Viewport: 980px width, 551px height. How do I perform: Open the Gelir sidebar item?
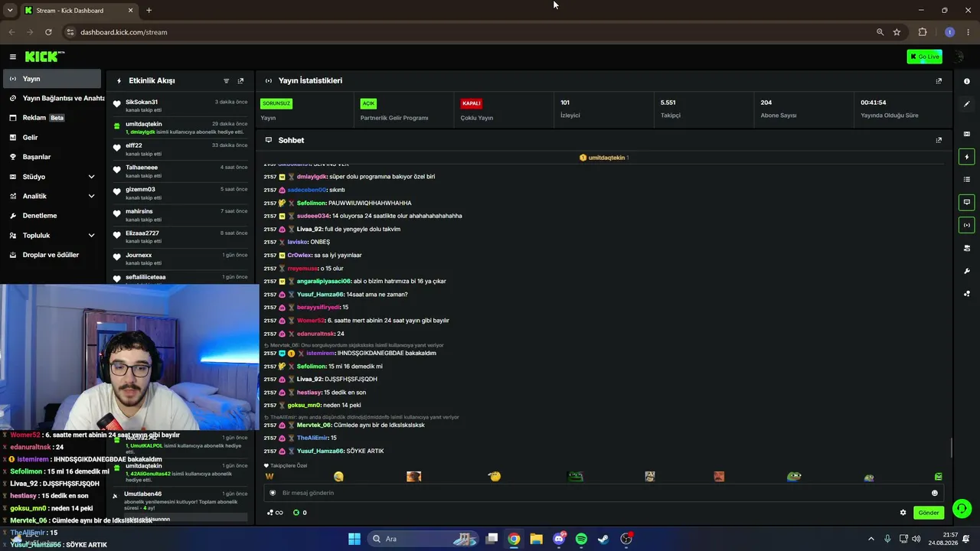51,138
